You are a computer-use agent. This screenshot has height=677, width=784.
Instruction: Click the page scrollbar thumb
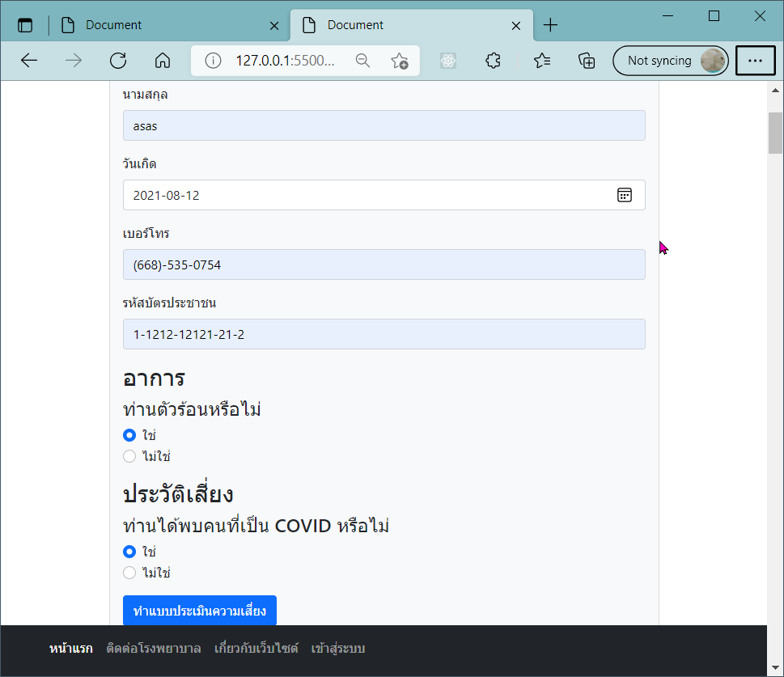point(775,133)
